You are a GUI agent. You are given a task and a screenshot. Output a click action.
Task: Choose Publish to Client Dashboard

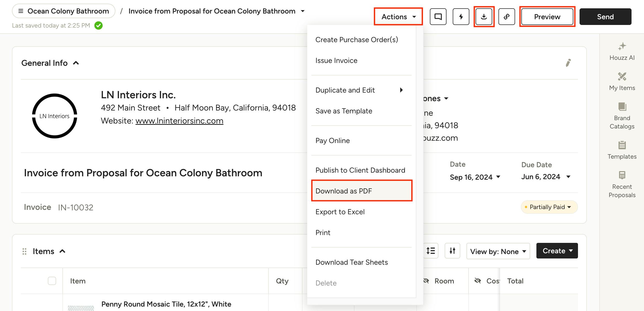(362, 170)
